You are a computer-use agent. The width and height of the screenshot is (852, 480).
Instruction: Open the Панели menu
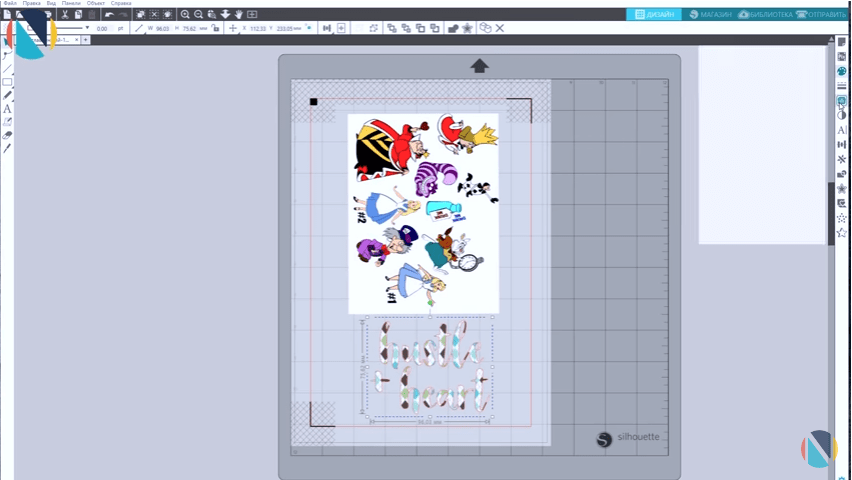71,3
